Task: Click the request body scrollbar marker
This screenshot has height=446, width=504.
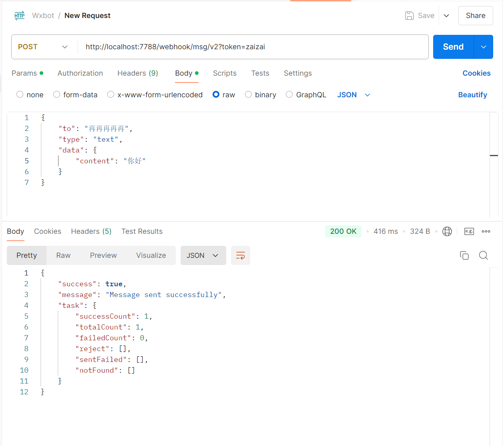Action: (x=494, y=155)
